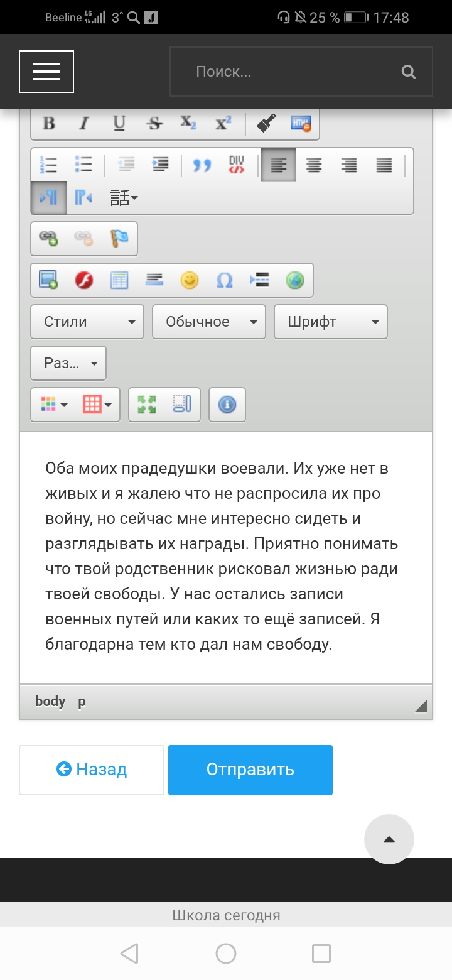
Task: Maximize the editor area
Action: 147,405
